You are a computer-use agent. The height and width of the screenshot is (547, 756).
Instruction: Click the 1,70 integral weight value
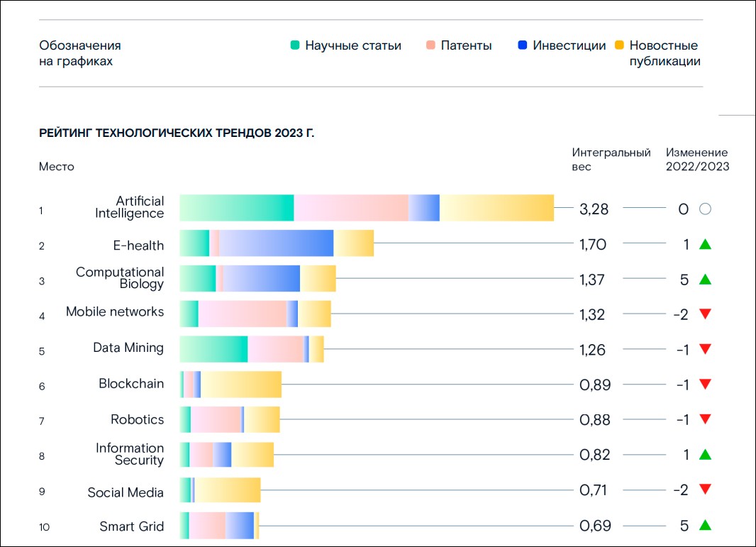click(x=593, y=245)
